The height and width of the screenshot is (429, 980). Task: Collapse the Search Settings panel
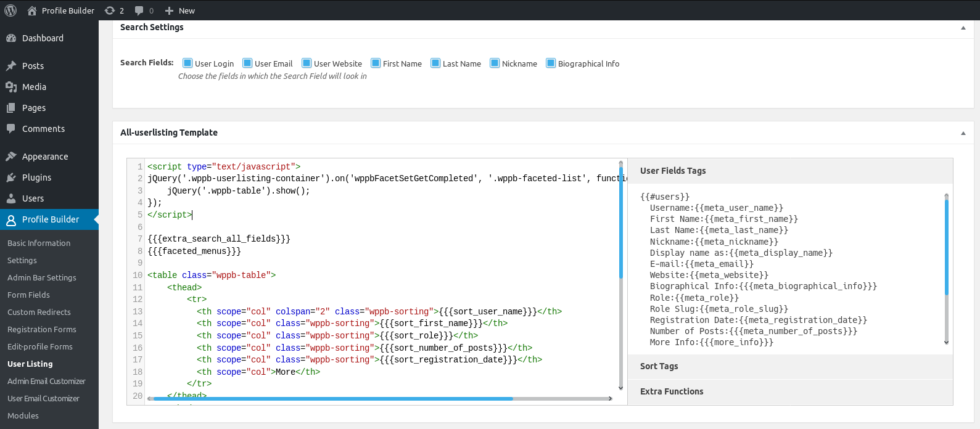[x=963, y=28]
